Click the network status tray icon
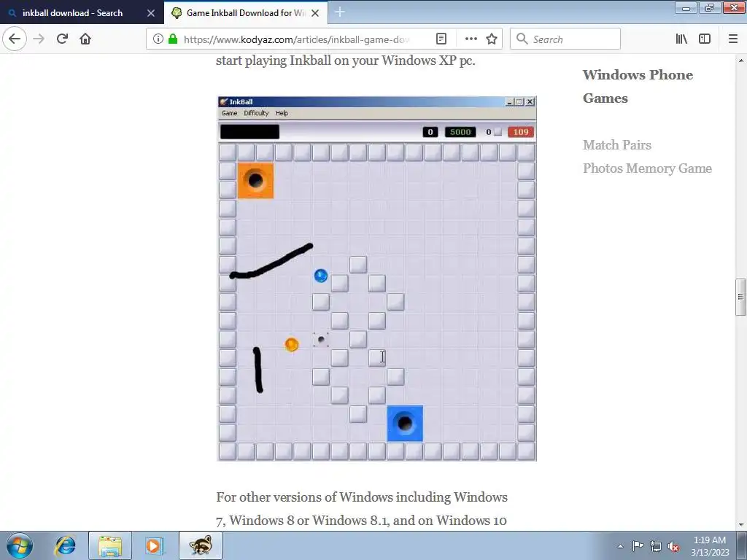 tap(656, 546)
